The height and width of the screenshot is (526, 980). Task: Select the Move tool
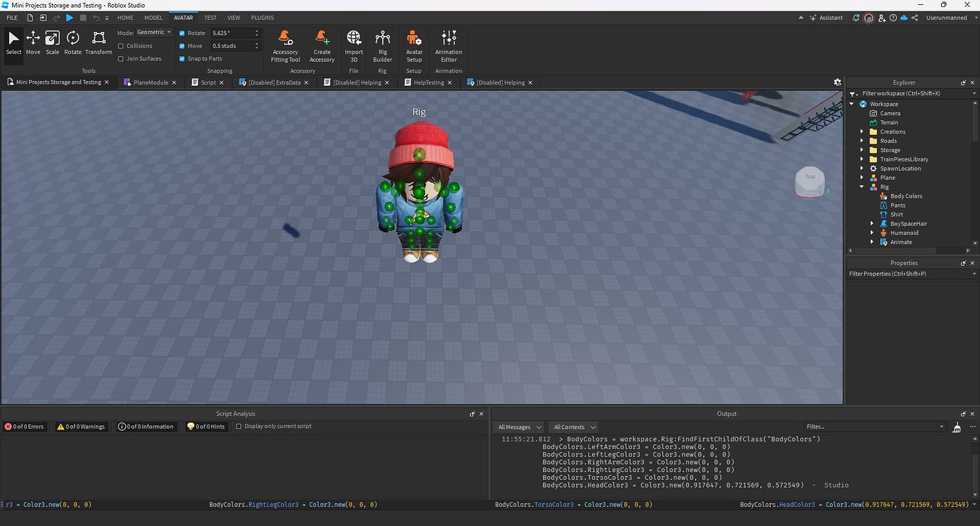coord(33,43)
